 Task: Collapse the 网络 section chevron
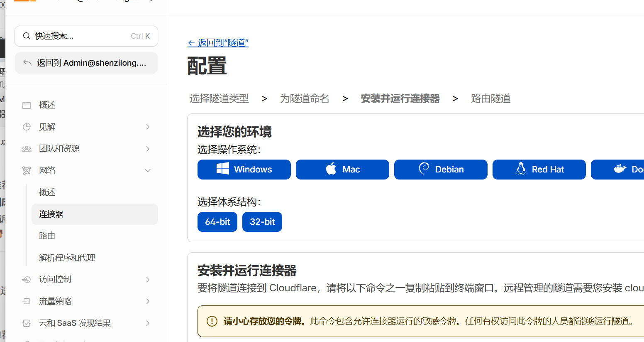click(x=148, y=170)
